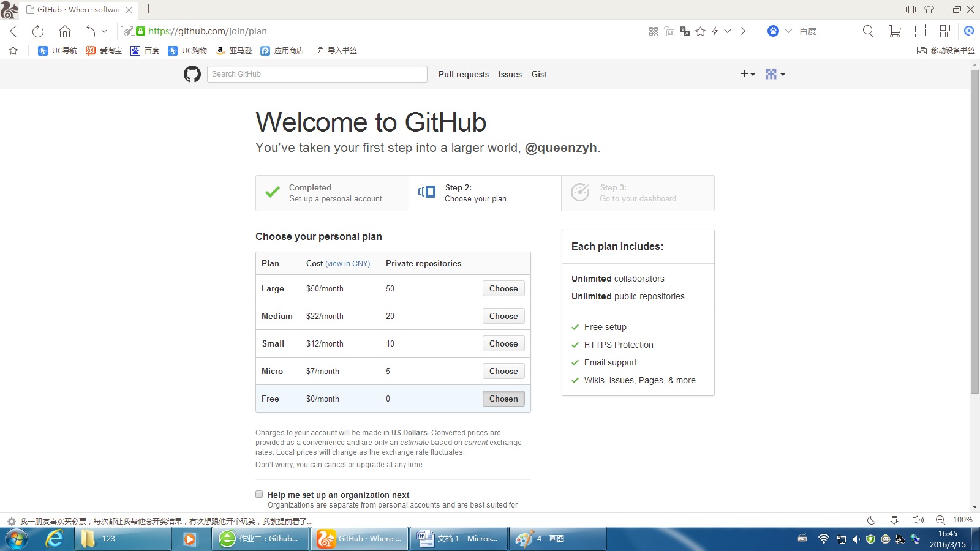Reload the page with the refresh icon
Screen dimensions: 980x551
point(38,31)
